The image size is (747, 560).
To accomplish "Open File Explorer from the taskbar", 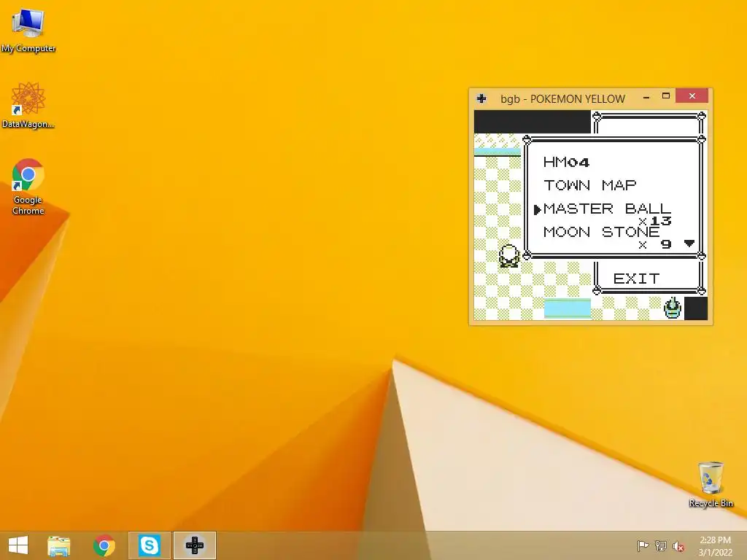I will 59,545.
